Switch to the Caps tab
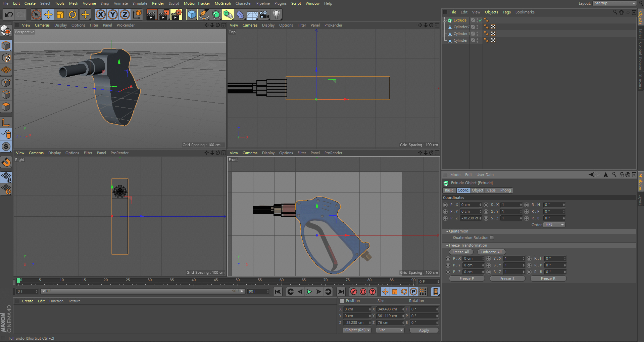Image resolution: width=644 pixels, height=342 pixels. click(x=491, y=190)
